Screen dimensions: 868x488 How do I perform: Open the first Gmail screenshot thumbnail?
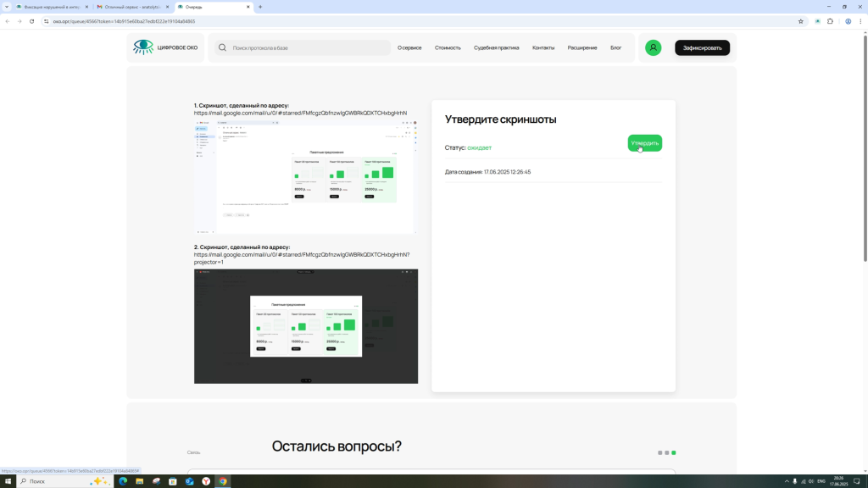[x=304, y=176]
